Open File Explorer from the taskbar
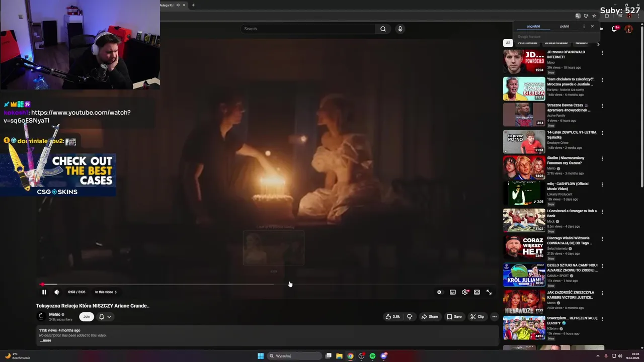644x362 pixels. (340, 356)
